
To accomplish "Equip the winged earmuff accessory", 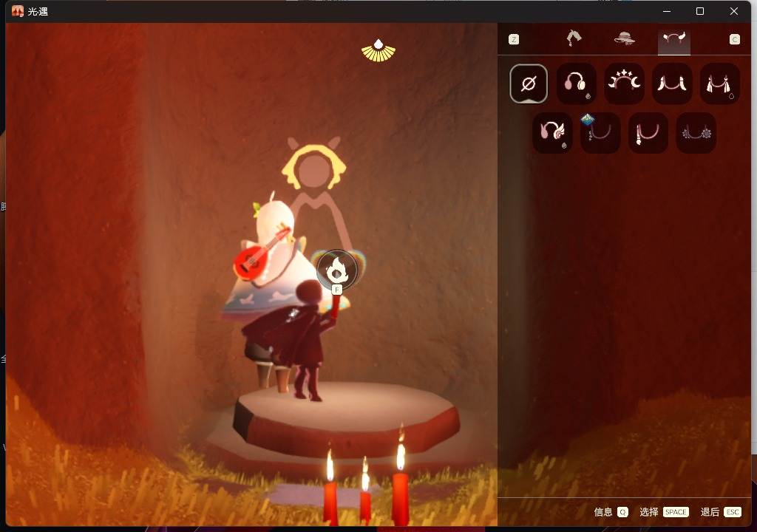I will click(552, 132).
